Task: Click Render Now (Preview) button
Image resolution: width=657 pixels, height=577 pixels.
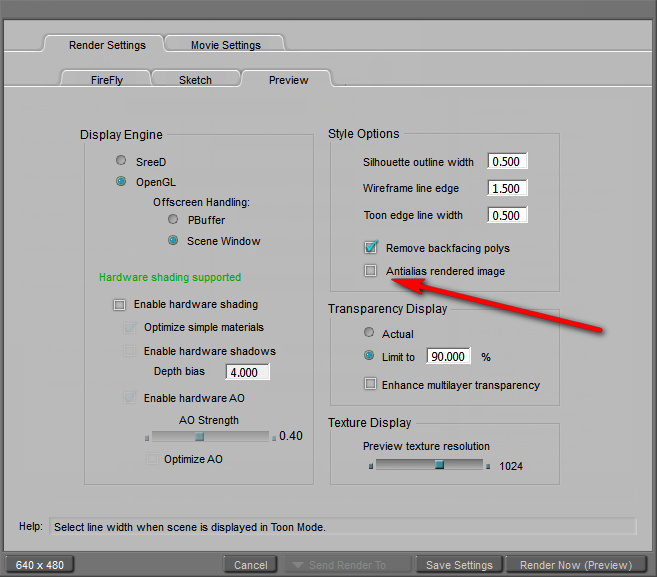Action: tap(576, 565)
